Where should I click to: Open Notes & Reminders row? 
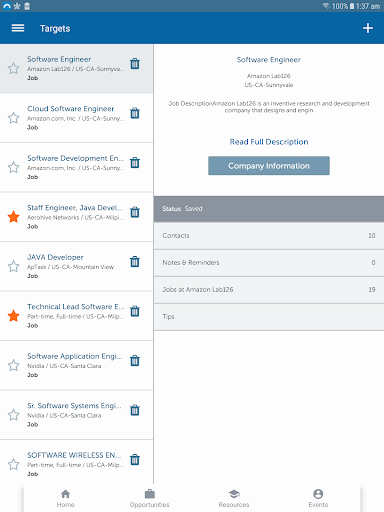pyautogui.click(x=269, y=263)
